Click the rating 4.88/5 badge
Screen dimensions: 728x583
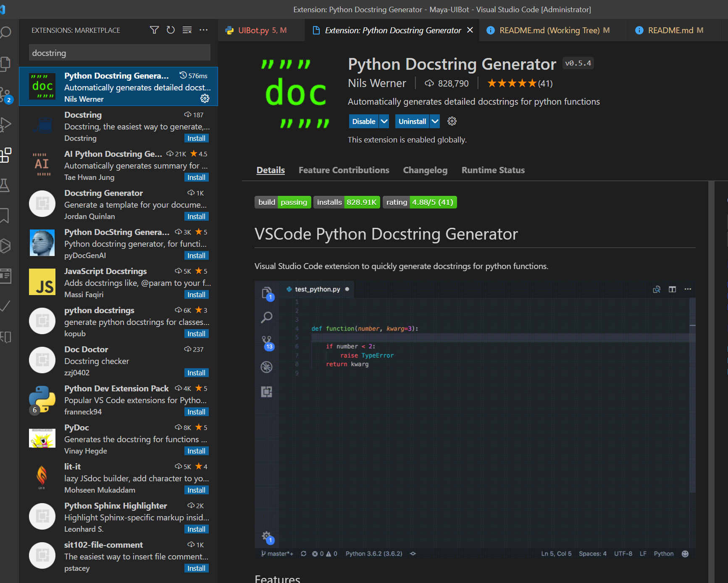click(420, 202)
